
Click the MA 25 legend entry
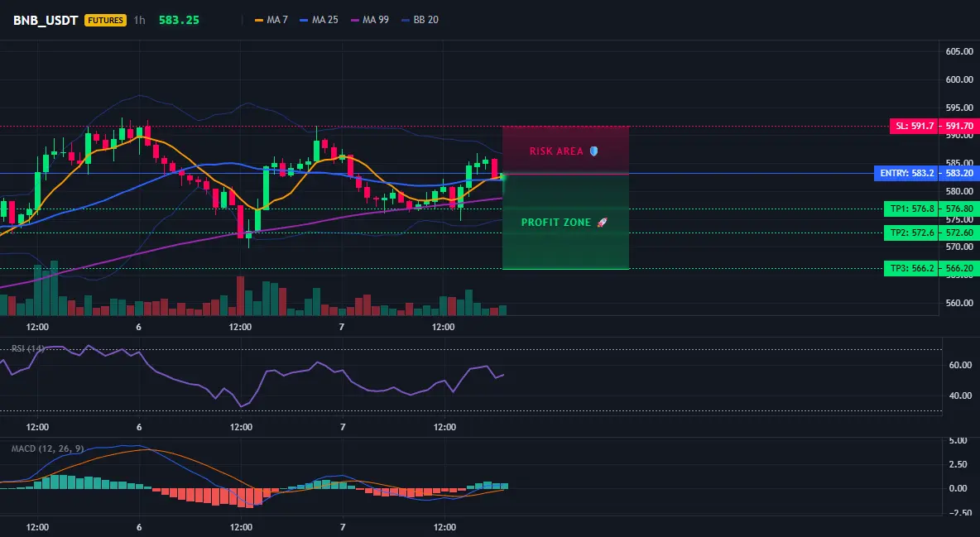[319, 20]
